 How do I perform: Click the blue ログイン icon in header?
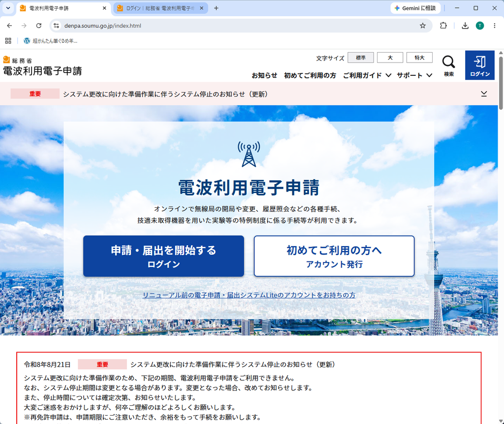coord(479,65)
